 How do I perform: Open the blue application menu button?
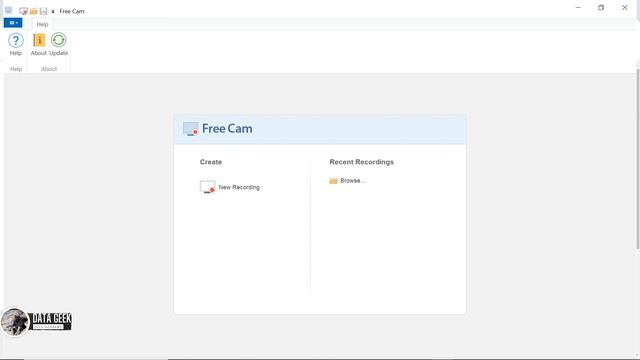tap(13, 23)
